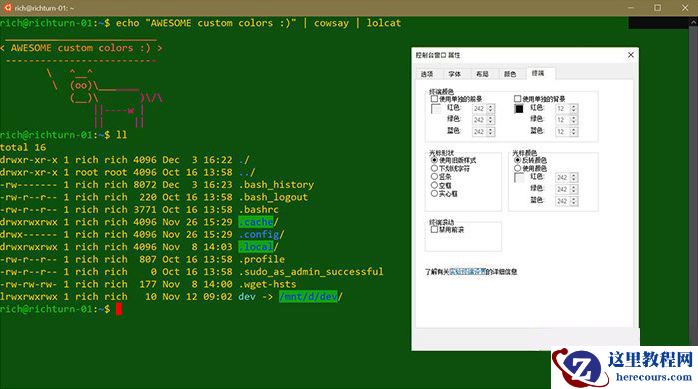
Task: Minimize the rich@richturn-01 terminal window
Action: (631, 8)
